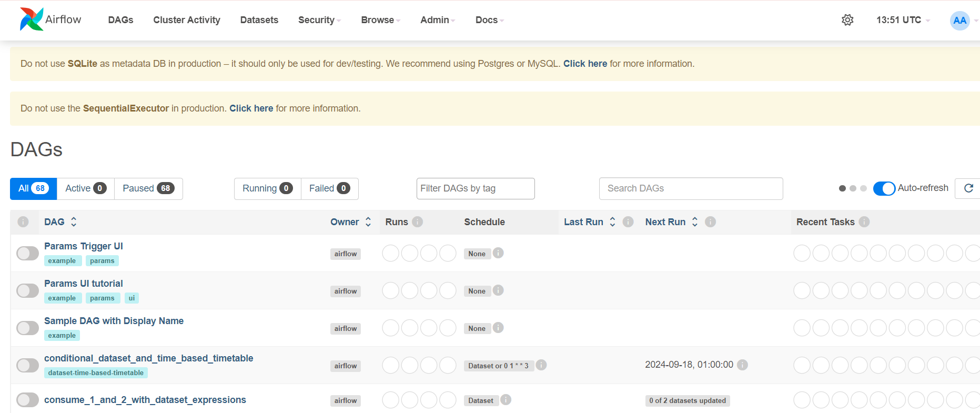The width and height of the screenshot is (980, 413).
Task: Select the Paused filter tab
Action: [x=148, y=188]
